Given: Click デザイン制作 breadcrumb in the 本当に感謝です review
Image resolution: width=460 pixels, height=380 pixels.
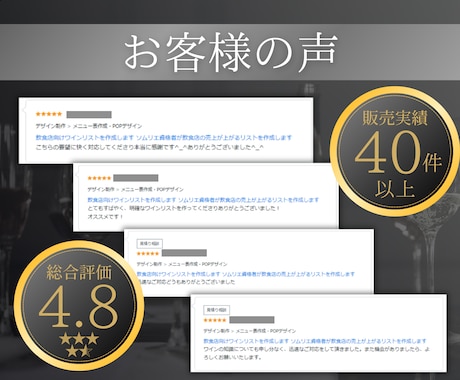Looking at the screenshot, I should tap(51, 126).
